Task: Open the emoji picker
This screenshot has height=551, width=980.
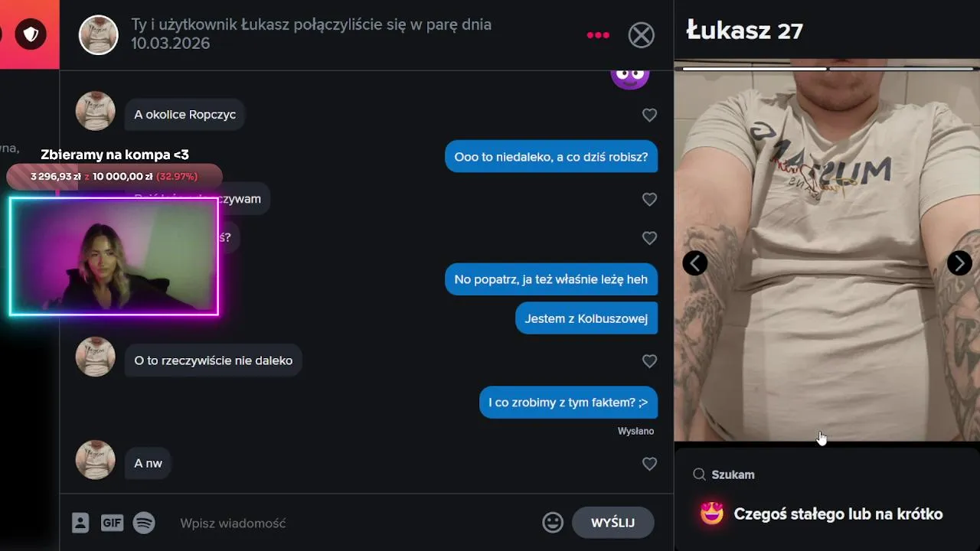Action: pos(553,523)
